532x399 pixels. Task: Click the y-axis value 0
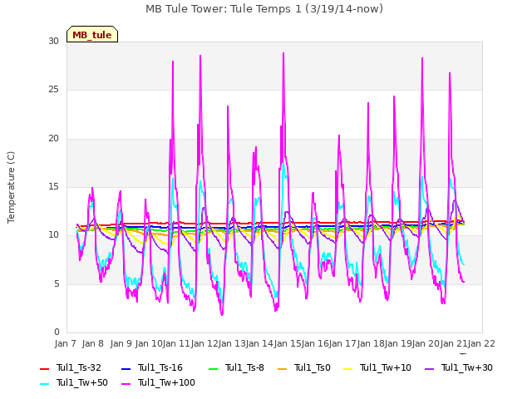tap(57, 332)
